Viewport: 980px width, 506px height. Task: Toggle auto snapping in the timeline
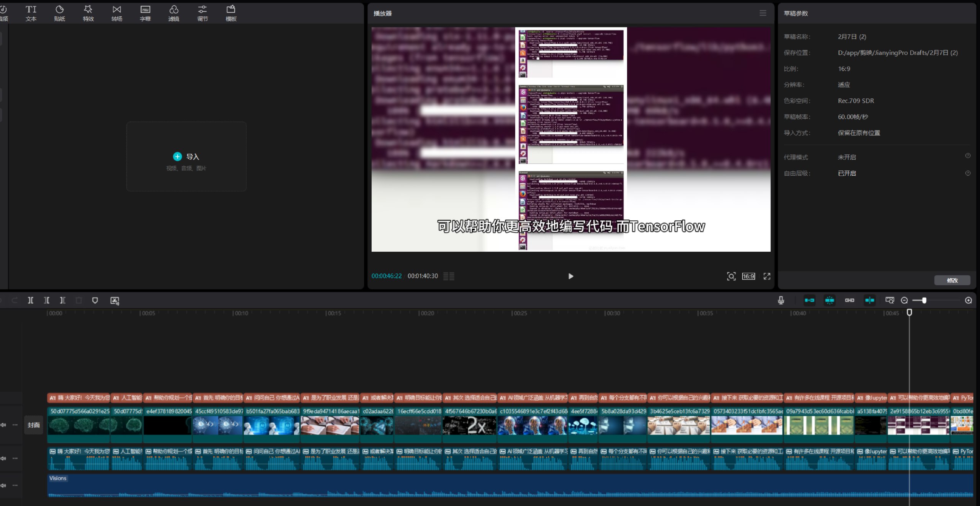coord(830,301)
